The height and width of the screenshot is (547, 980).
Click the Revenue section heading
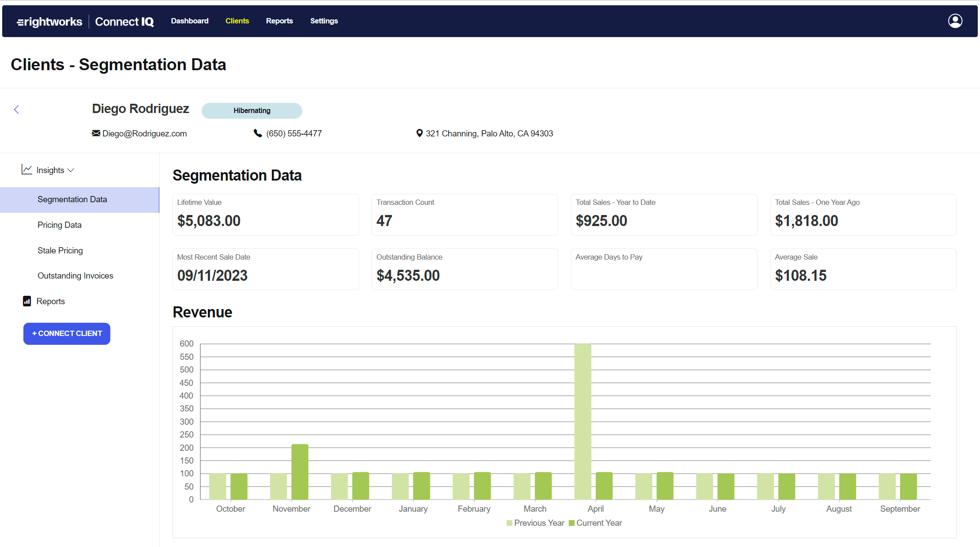click(x=202, y=312)
